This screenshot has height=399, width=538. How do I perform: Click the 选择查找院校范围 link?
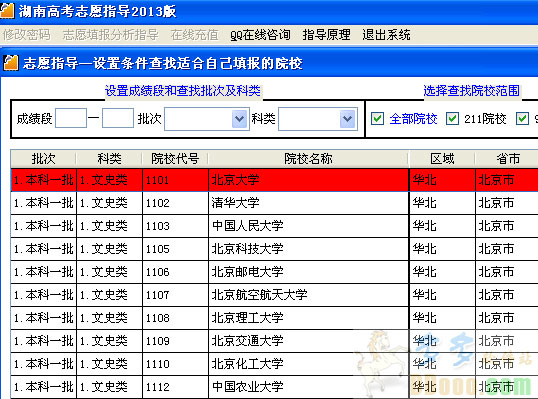coord(471,91)
